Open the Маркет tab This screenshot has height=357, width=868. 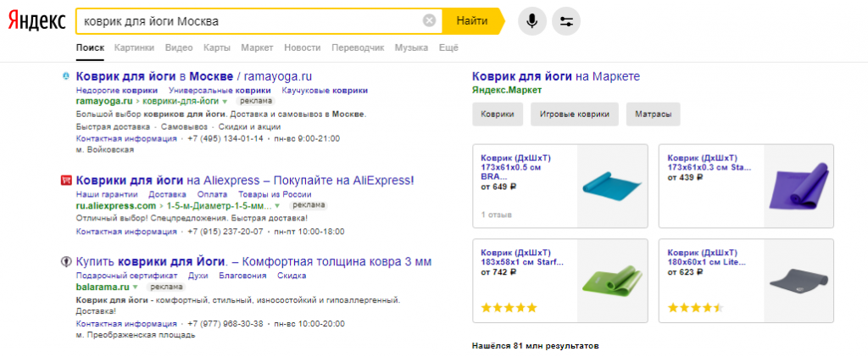point(257,48)
